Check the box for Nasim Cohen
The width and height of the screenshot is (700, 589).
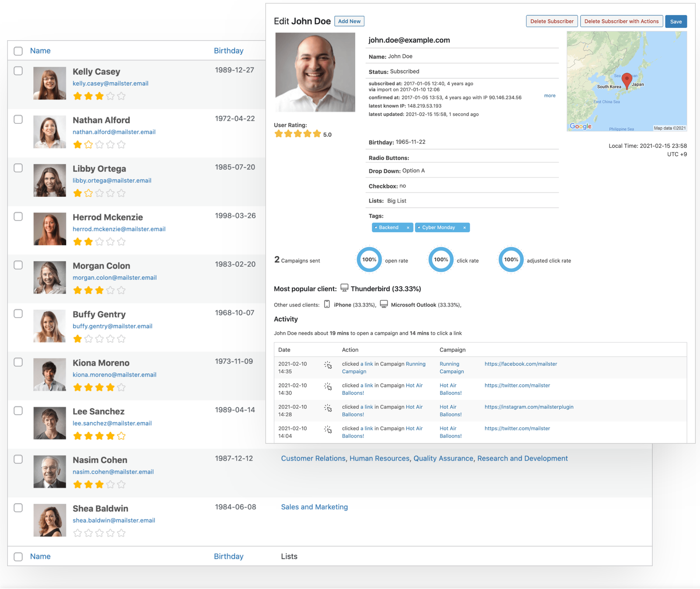(18, 459)
